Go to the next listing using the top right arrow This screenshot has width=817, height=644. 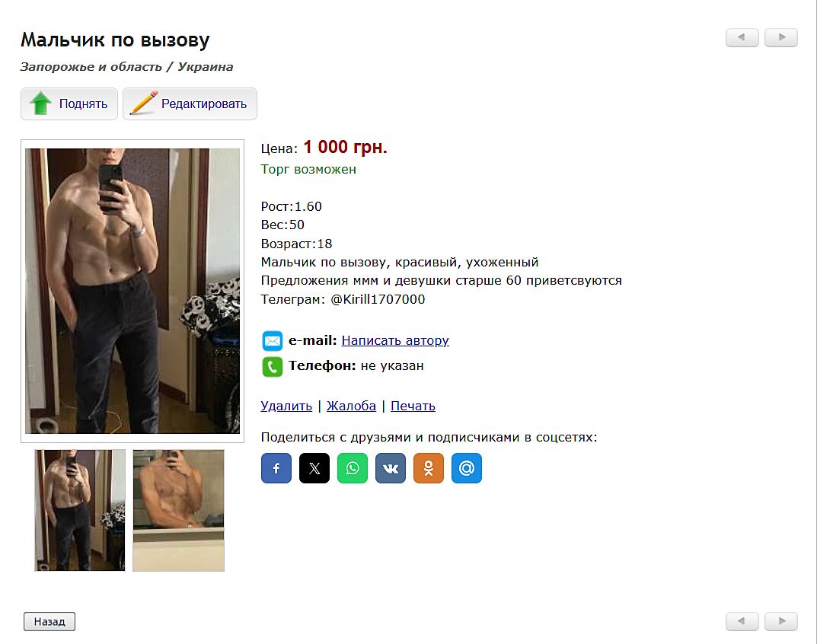click(x=781, y=37)
